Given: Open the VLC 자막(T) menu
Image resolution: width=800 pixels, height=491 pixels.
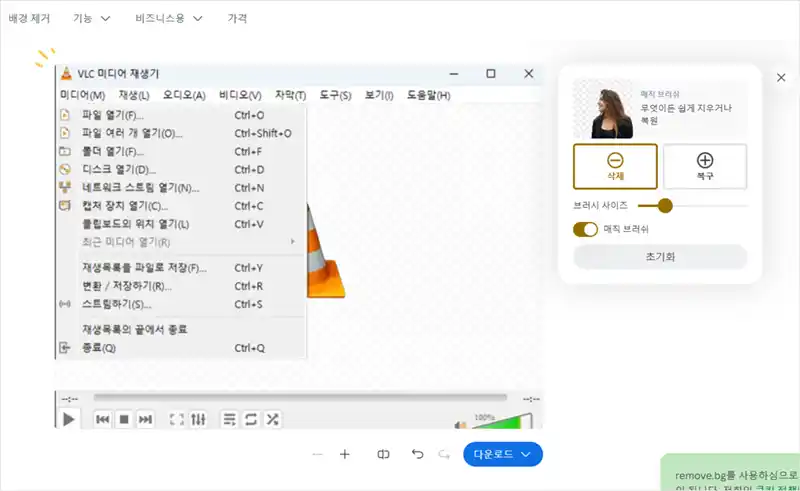Looking at the screenshot, I should click(x=290, y=95).
